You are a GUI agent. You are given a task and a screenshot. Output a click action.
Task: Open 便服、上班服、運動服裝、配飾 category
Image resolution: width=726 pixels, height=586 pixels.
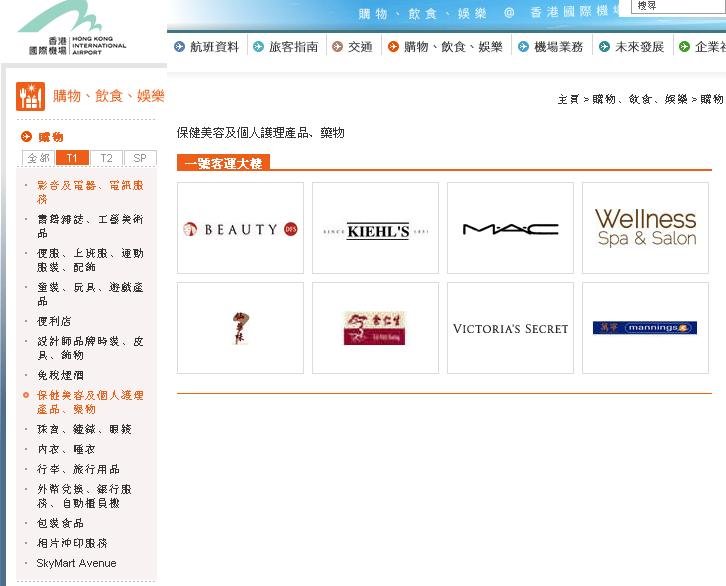point(90,260)
